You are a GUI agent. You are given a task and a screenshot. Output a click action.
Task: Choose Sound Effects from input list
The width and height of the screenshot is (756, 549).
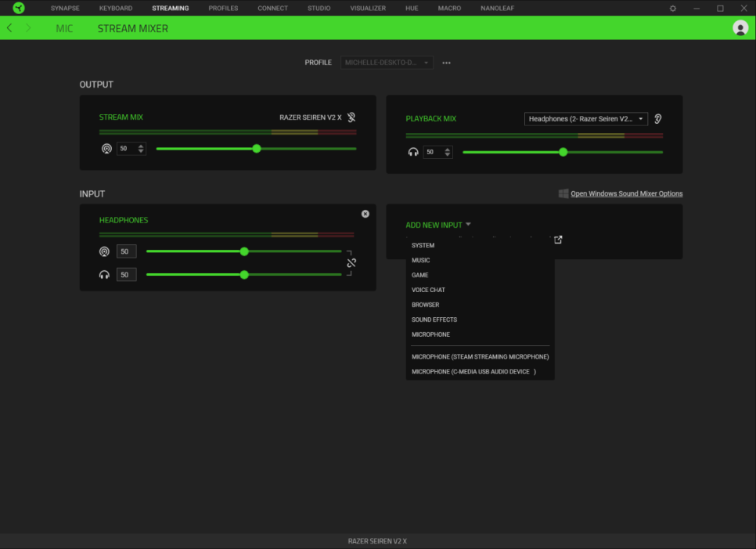click(x=480, y=320)
